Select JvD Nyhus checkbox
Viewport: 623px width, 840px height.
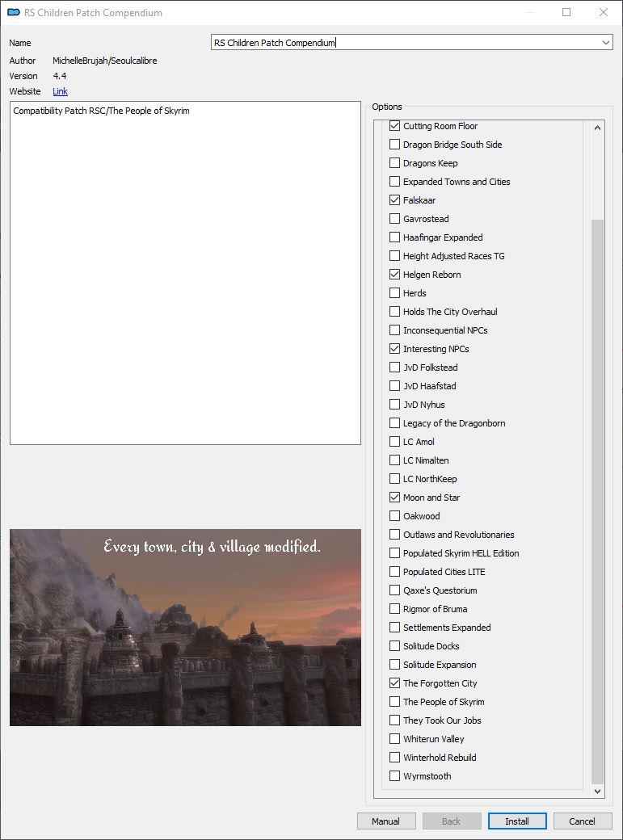(394, 405)
